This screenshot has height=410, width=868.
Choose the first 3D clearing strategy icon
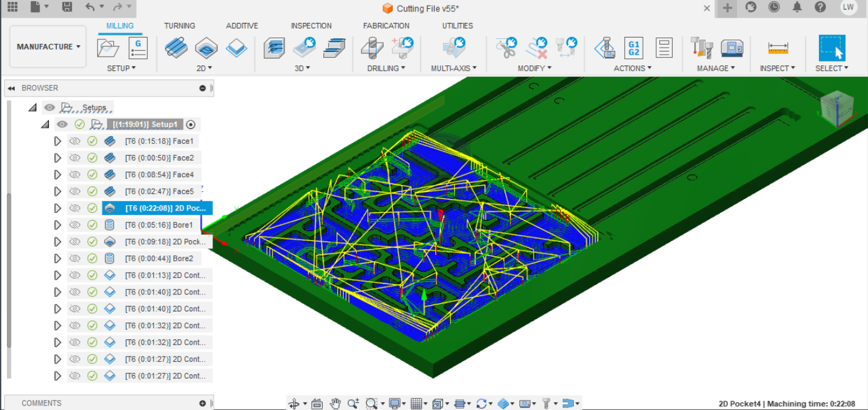[x=274, y=48]
